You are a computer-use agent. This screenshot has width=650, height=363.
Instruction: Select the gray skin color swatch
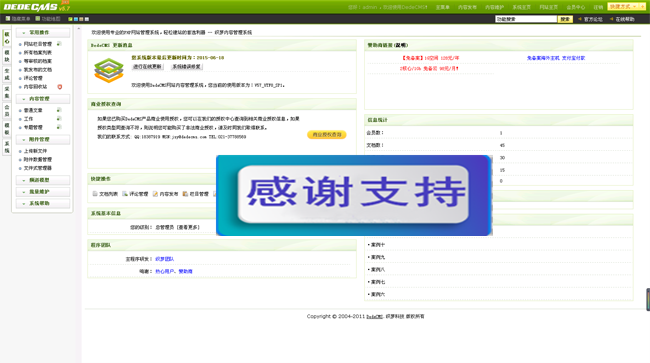click(x=87, y=19)
